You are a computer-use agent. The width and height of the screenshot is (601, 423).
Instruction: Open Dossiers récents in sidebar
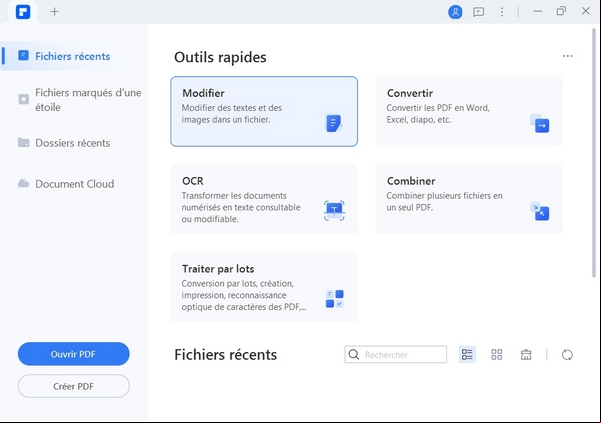pos(74,143)
